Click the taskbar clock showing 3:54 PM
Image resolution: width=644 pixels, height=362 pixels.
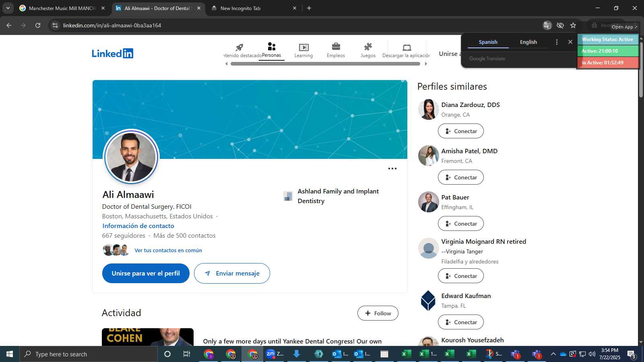pos(609,354)
